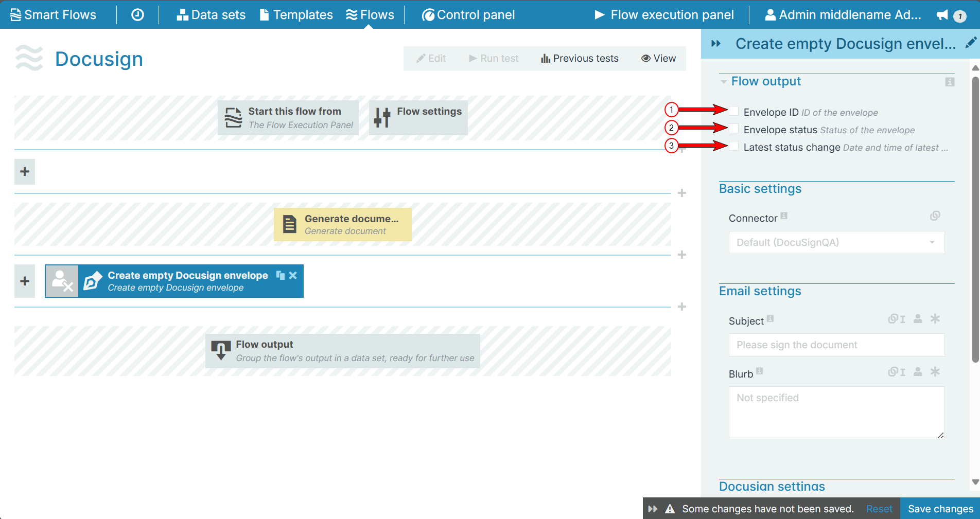The image size is (980, 519).
Task: Open the Templates menu item
Action: (296, 15)
